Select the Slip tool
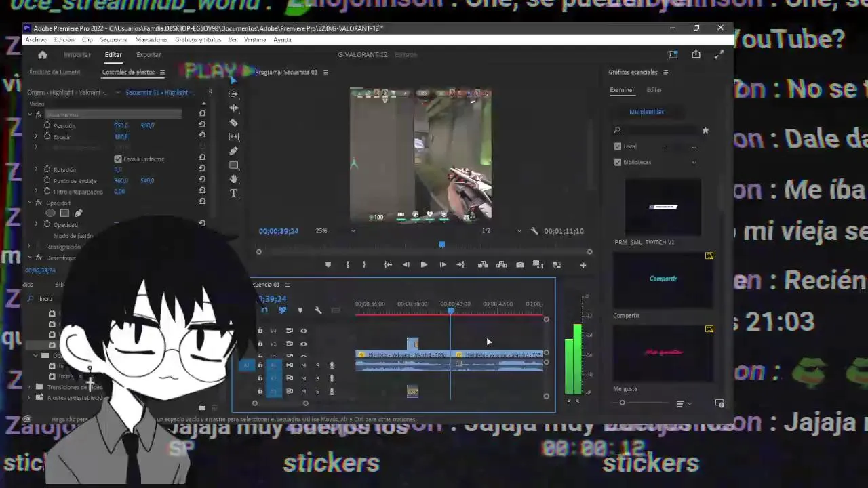The height and width of the screenshot is (488, 868). click(233, 137)
